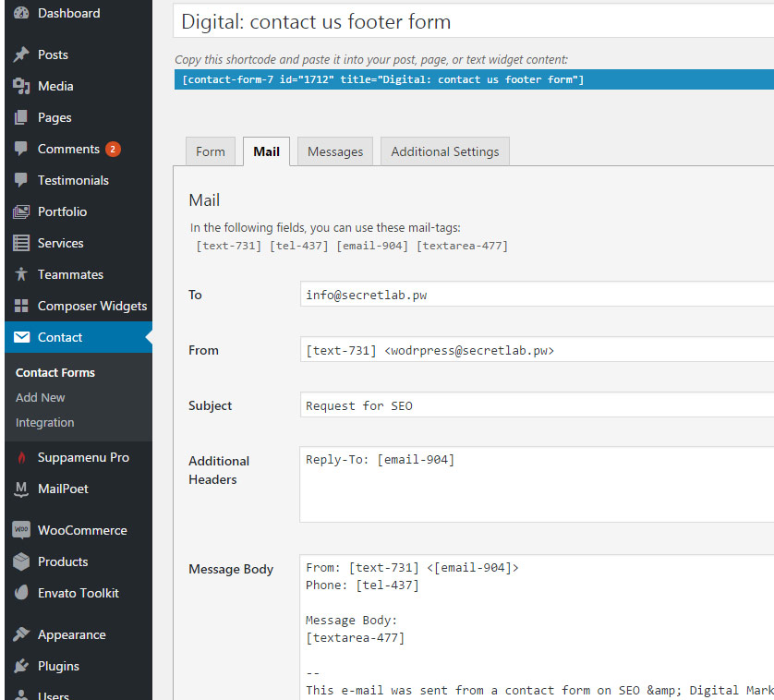
Task: Open the Messages tab
Action: [x=335, y=152]
